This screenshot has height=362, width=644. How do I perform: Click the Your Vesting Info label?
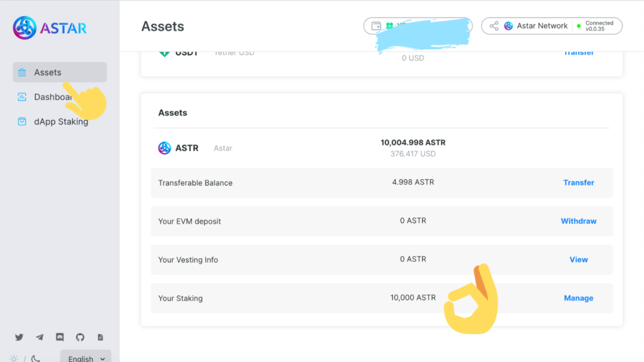188,260
